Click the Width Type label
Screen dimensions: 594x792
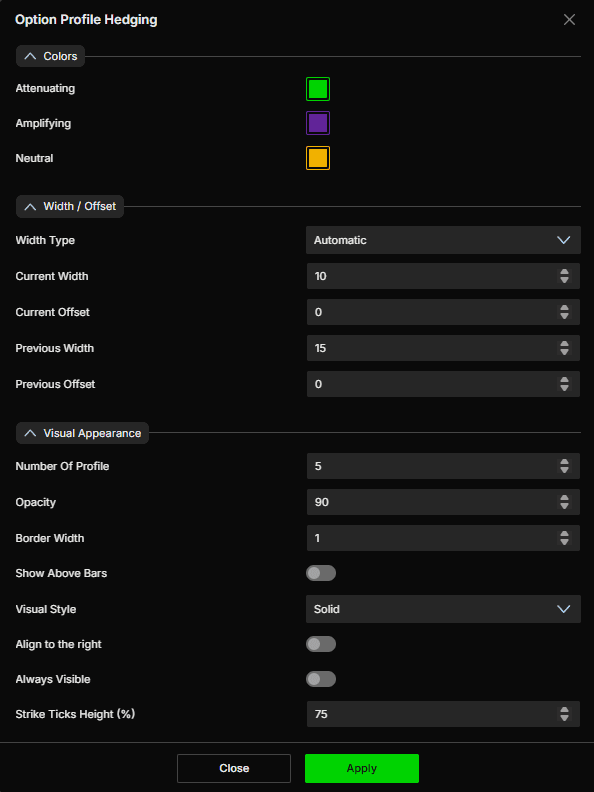[x=45, y=240]
